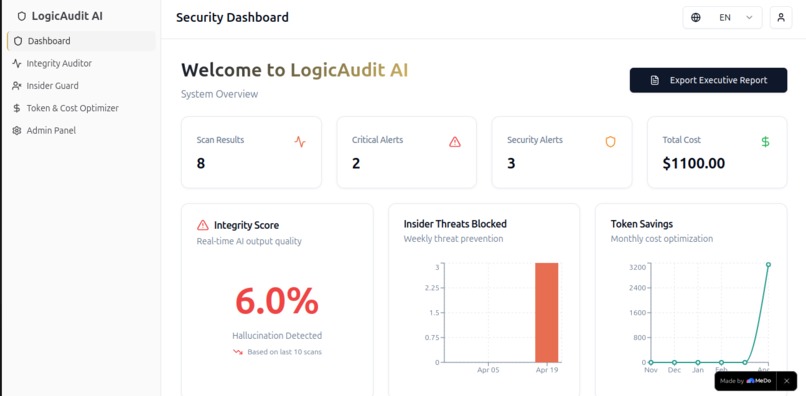Click the top data point on Token Savings line
The height and width of the screenshot is (396, 806).
coord(768,265)
